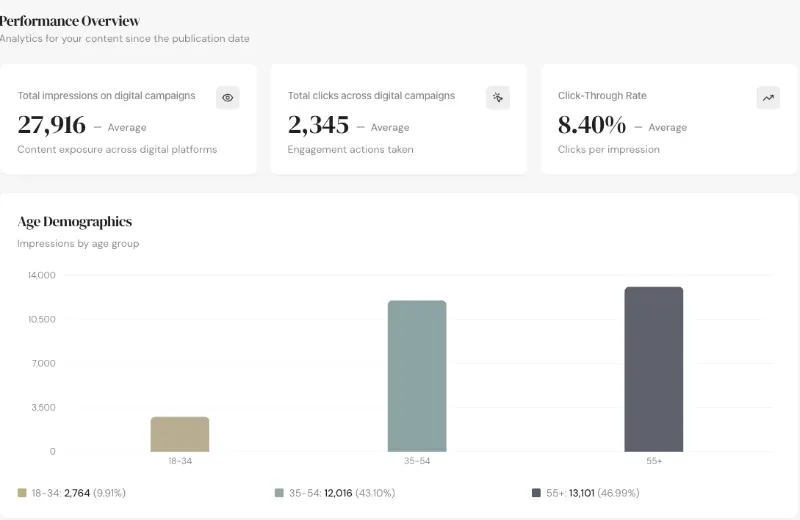Click the 18-34 bar in chart
The height and width of the screenshot is (520, 800).
click(x=180, y=434)
